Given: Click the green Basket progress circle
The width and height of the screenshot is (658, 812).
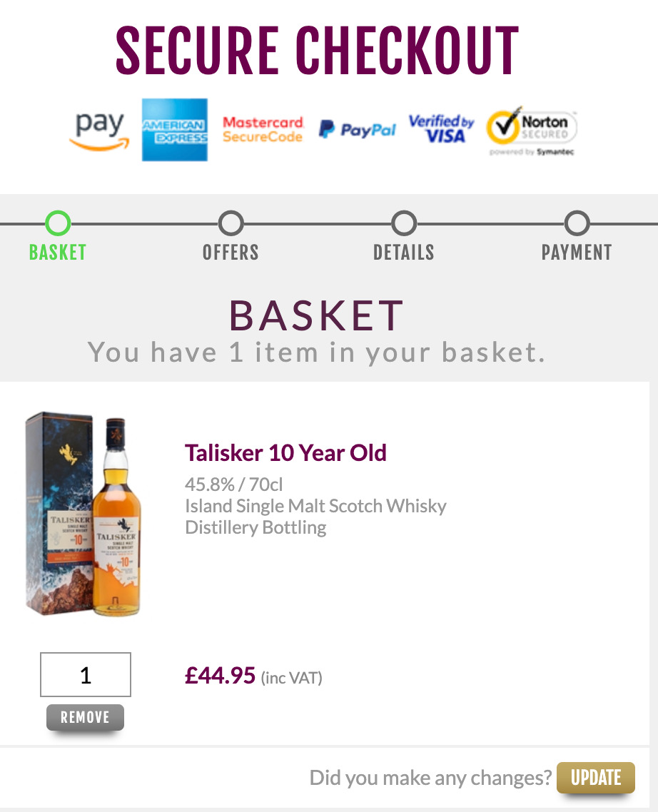Looking at the screenshot, I should point(57,222).
